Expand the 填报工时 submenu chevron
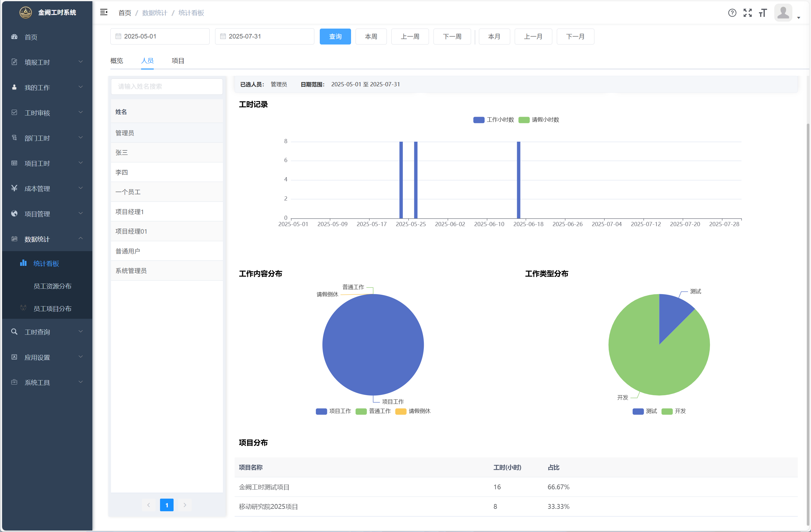Viewport: 811px width, 532px height. point(80,62)
